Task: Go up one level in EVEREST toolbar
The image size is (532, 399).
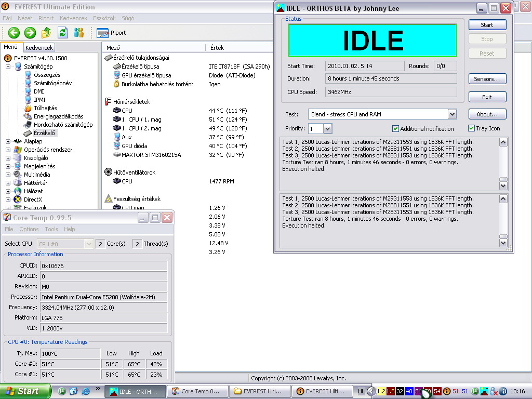Action: tap(46, 33)
